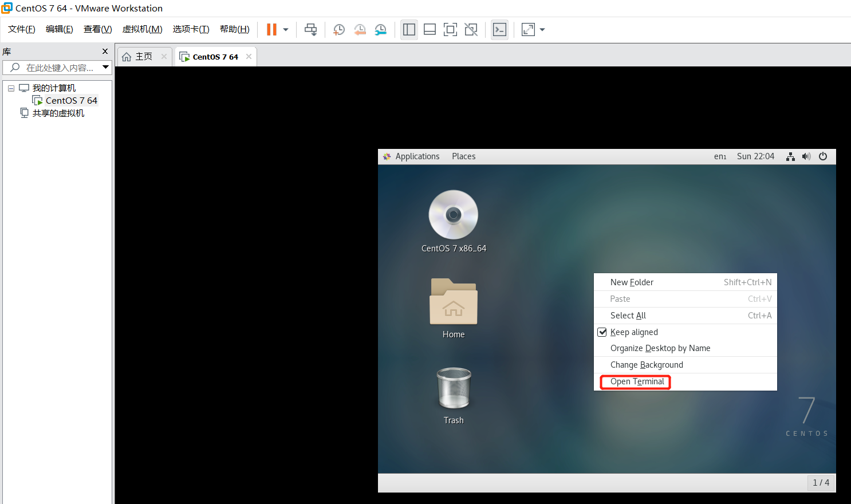Open the 选项卡(T) menu
Viewport: 851px width, 504px height.
click(191, 29)
